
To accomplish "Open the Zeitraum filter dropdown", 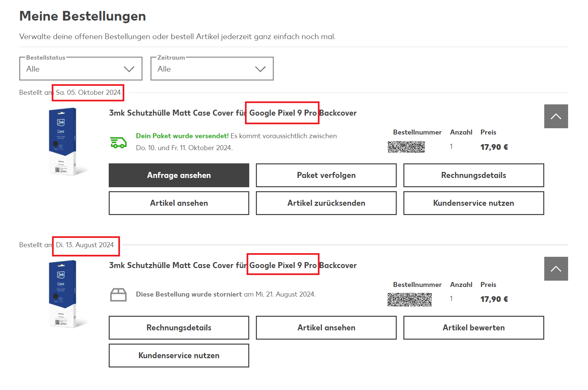I will click(212, 69).
